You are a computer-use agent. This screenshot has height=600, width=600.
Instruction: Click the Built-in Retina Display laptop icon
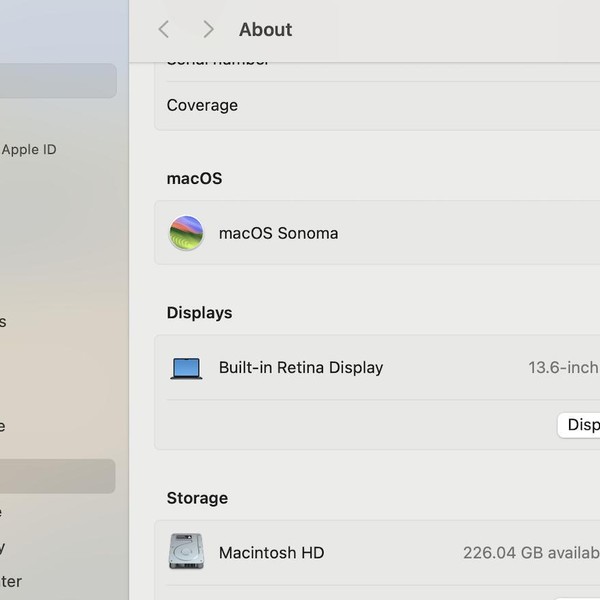(186, 368)
